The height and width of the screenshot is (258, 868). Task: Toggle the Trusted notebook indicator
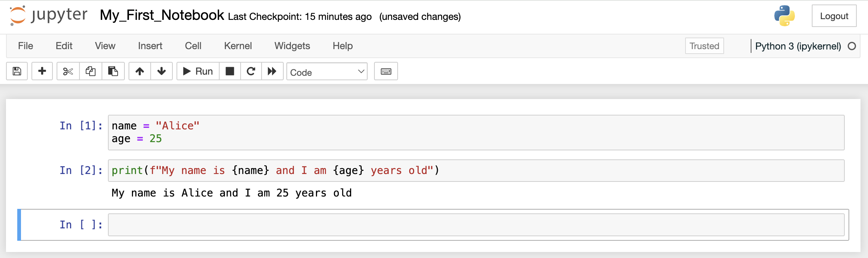tap(704, 46)
